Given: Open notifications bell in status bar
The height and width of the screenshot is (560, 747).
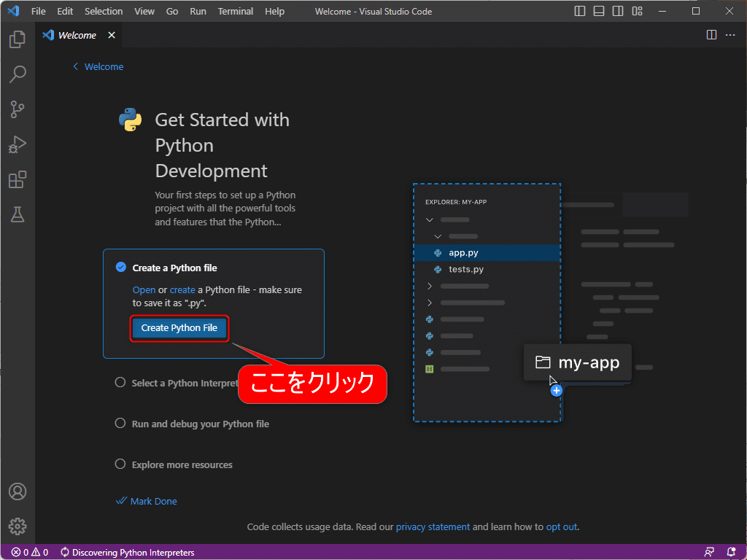Looking at the screenshot, I should tap(731, 553).
